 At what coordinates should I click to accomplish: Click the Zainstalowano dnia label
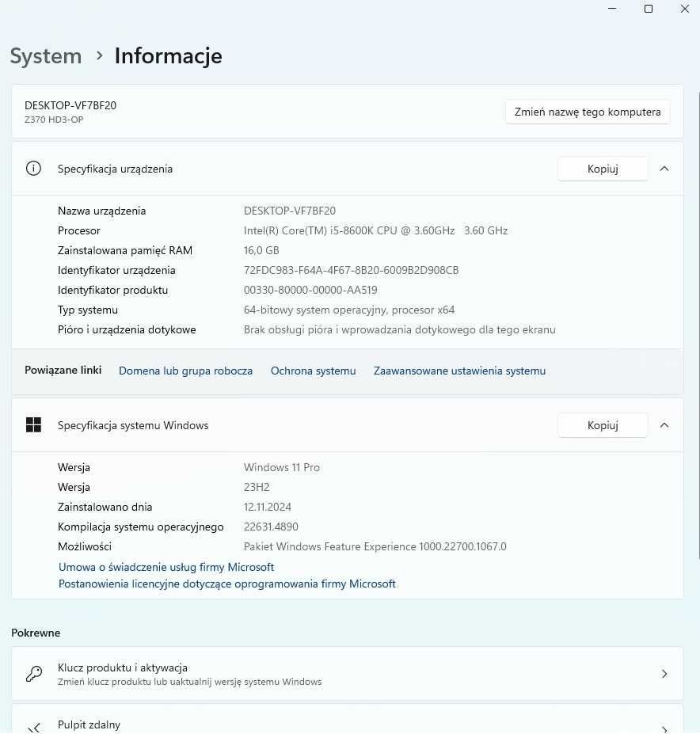105,507
